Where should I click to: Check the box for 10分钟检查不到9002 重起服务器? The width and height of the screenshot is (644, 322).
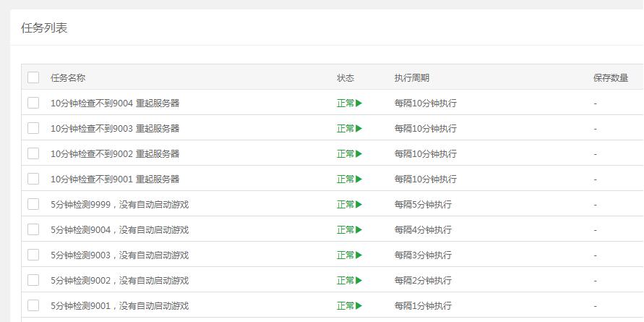[33, 153]
